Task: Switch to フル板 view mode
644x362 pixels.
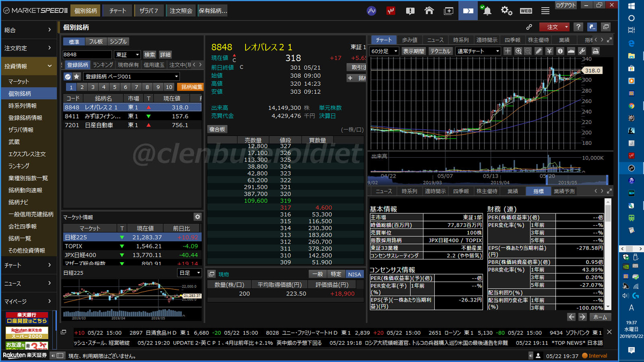Action: coord(96,42)
